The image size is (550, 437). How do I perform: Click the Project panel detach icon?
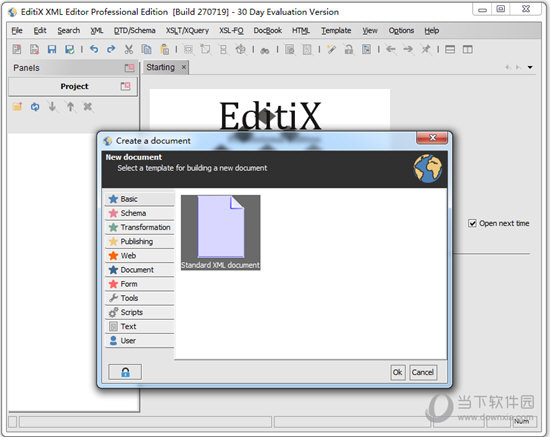[x=126, y=86]
